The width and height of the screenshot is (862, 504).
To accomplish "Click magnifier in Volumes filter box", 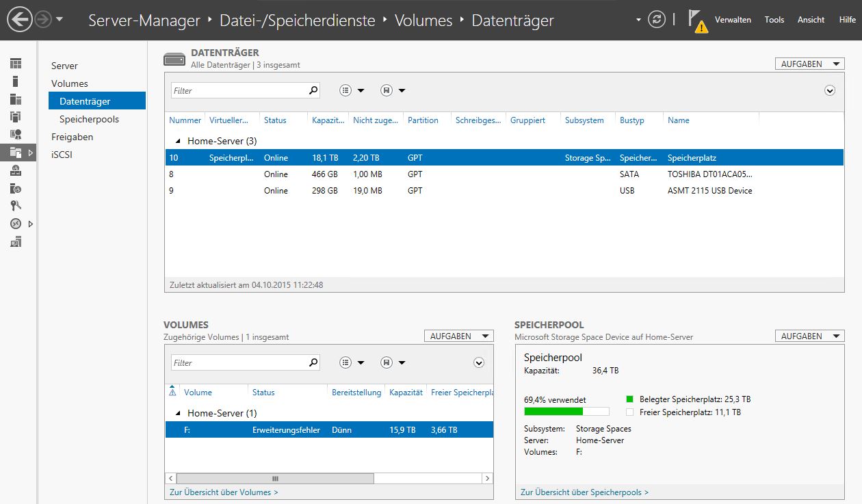I will 313,362.
